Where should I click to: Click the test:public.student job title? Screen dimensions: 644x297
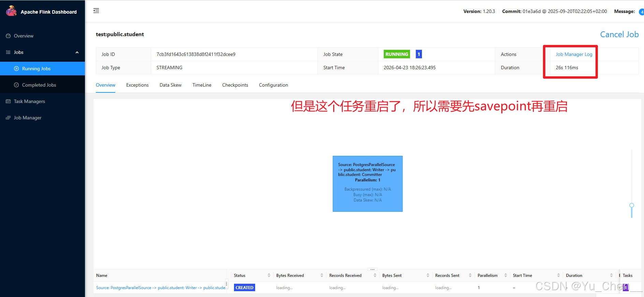(x=120, y=34)
